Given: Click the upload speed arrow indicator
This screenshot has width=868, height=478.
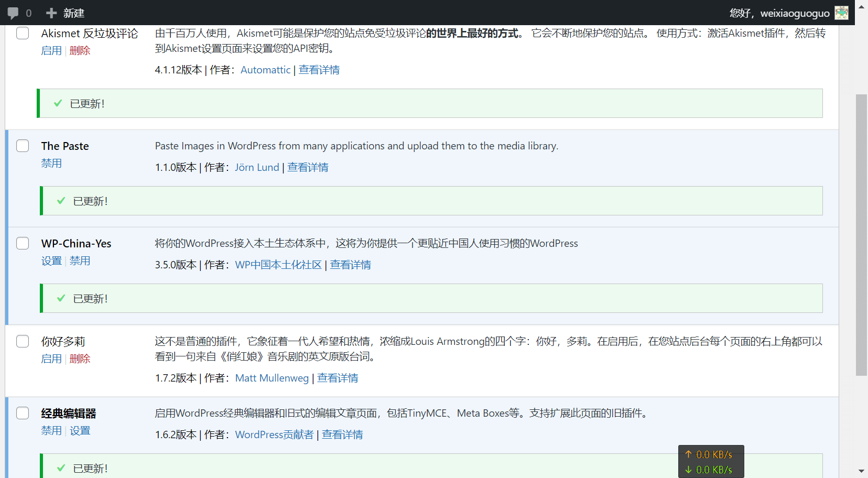Looking at the screenshot, I should click(x=689, y=454).
